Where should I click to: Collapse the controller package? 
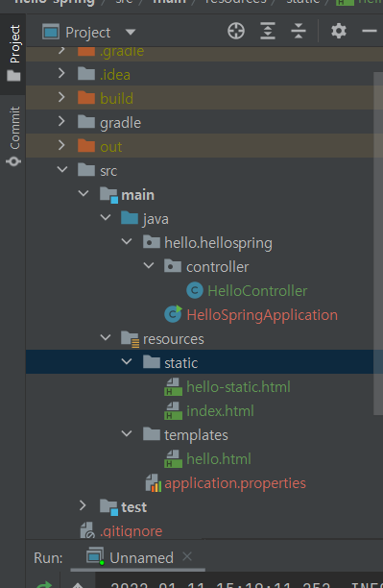[x=149, y=265]
